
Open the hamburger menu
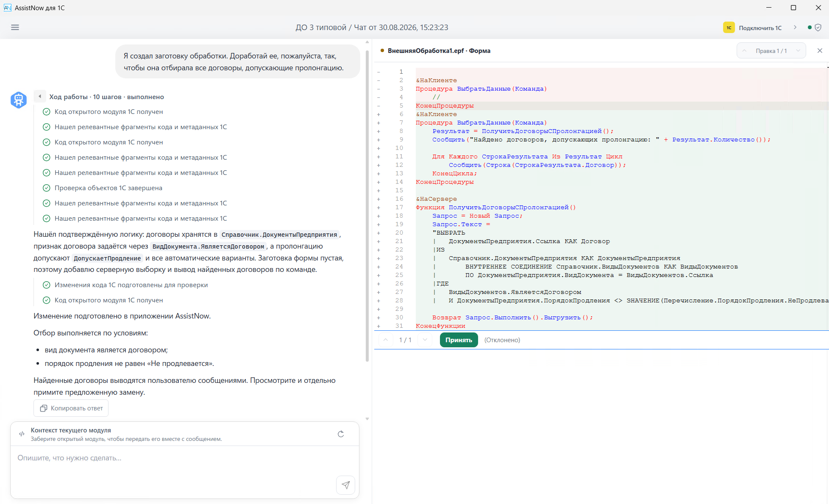15,28
